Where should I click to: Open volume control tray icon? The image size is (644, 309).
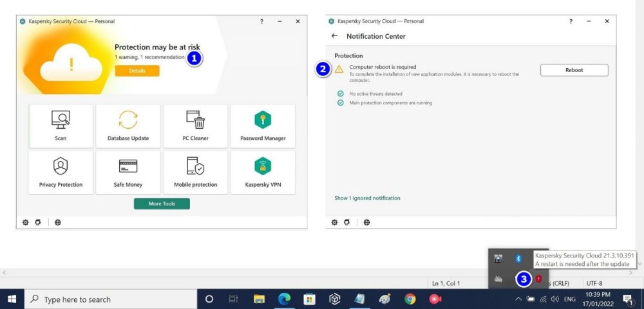coord(555,299)
